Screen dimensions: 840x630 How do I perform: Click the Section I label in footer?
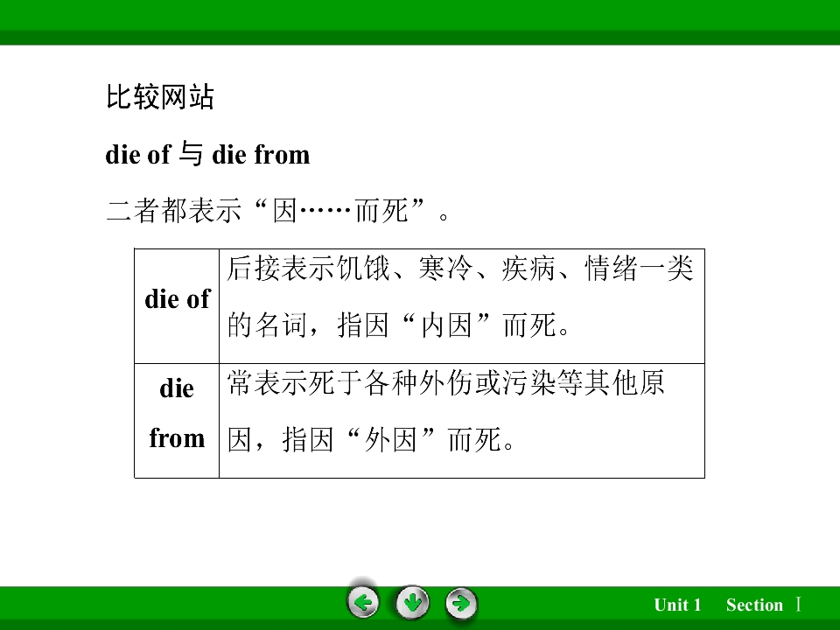763,605
